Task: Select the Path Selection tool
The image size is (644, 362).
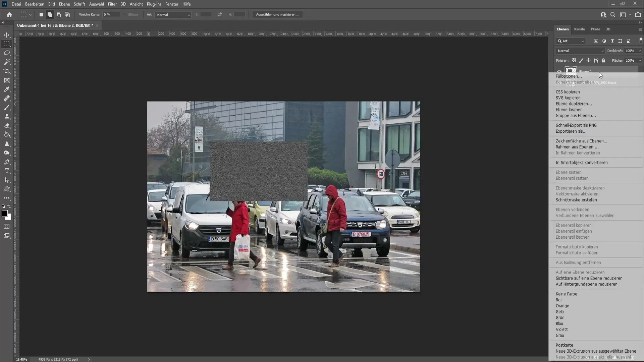Action: [7, 180]
